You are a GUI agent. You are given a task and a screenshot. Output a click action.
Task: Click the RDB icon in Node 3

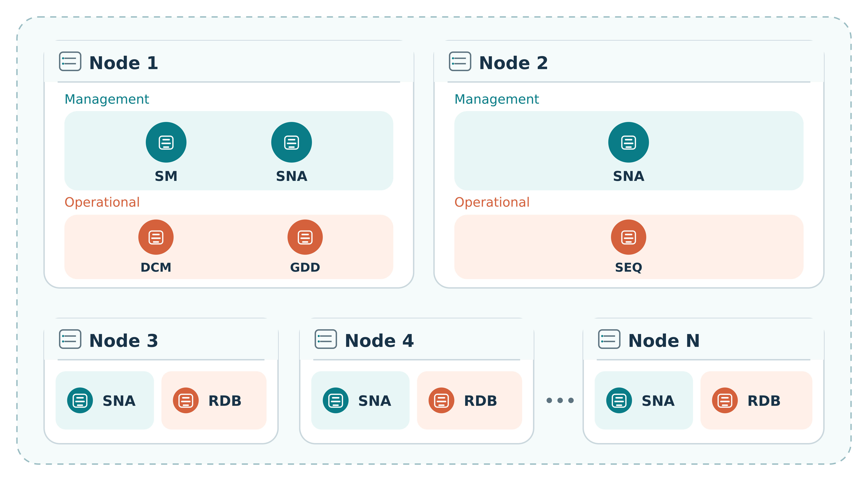[x=186, y=400]
